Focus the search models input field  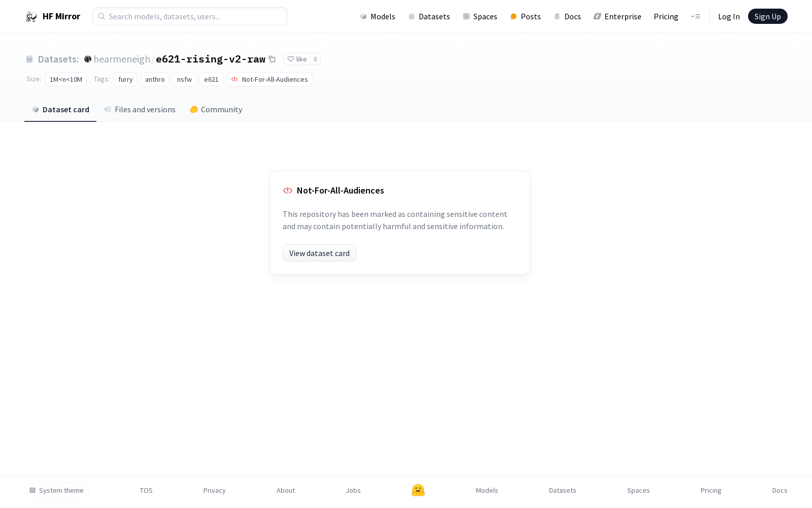click(190, 16)
